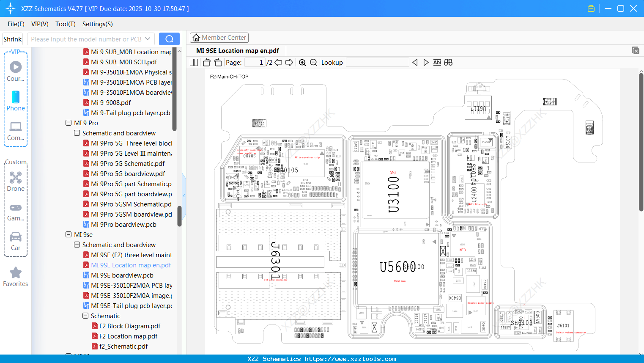Image resolution: width=644 pixels, height=363 pixels.
Task: Click the Member Center button
Action: coord(219,37)
